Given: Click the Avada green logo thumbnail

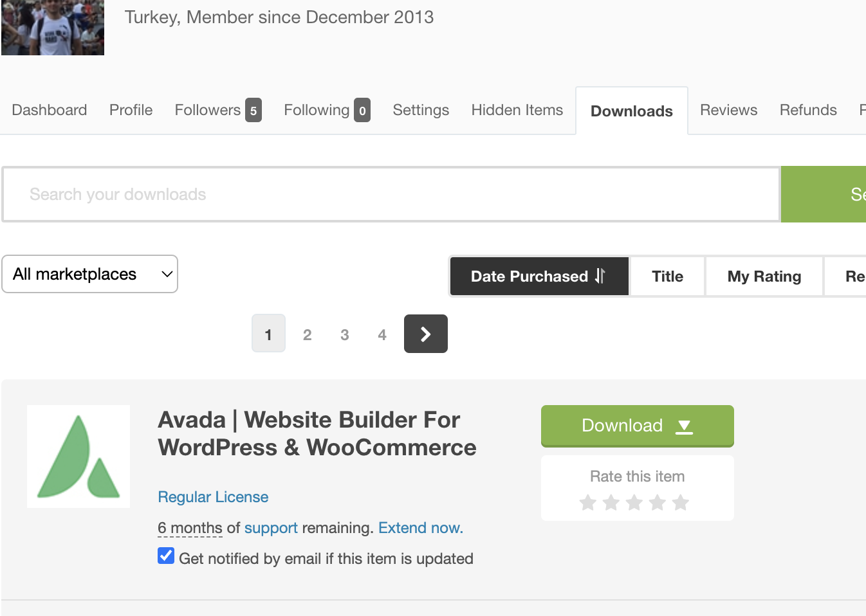Looking at the screenshot, I should point(78,457).
